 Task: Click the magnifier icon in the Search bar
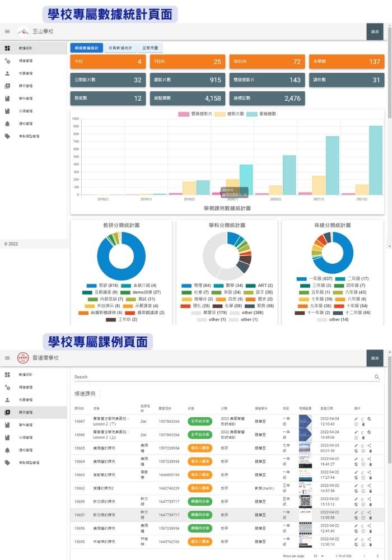(x=377, y=377)
